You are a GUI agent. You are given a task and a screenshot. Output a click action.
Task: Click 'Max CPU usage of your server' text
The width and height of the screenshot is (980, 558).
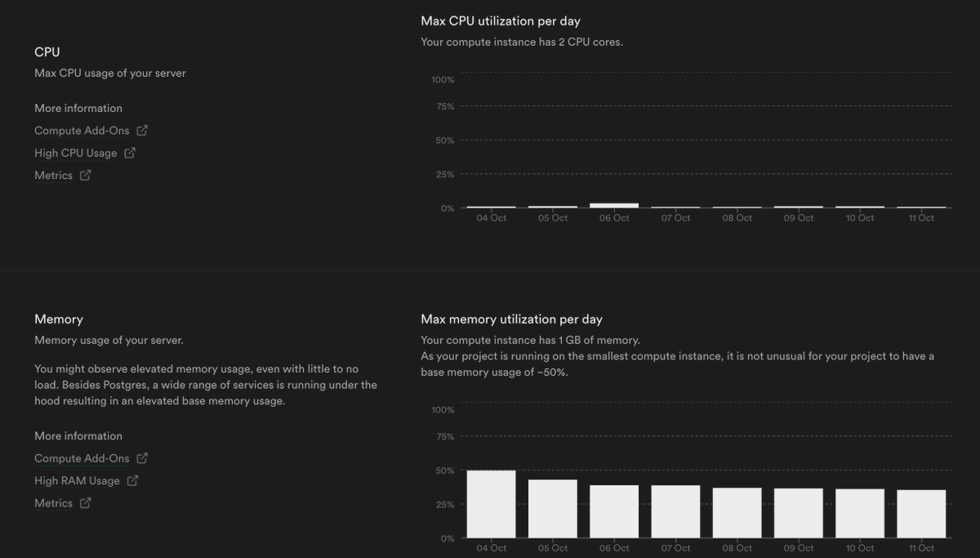(x=110, y=74)
